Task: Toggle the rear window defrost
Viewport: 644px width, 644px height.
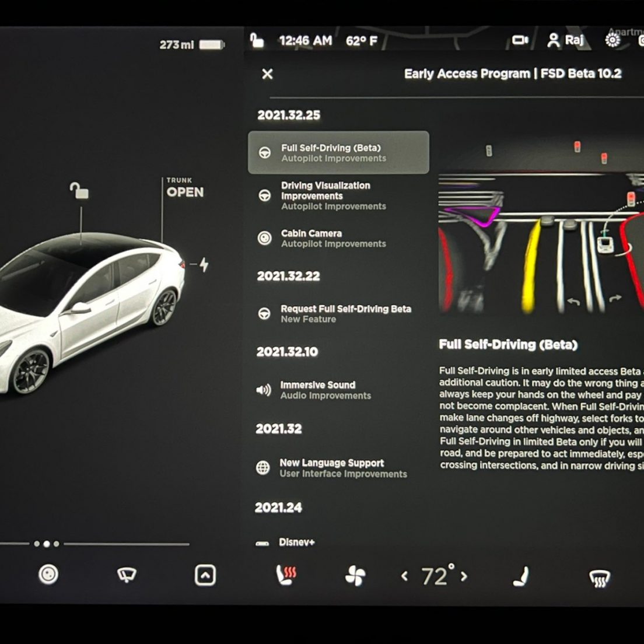Action: pos(600,578)
